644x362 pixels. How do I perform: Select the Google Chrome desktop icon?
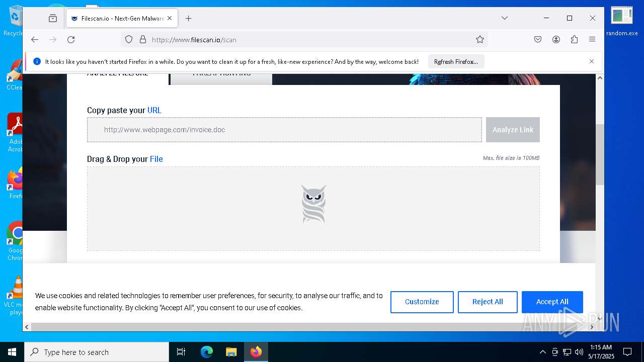click(x=15, y=241)
